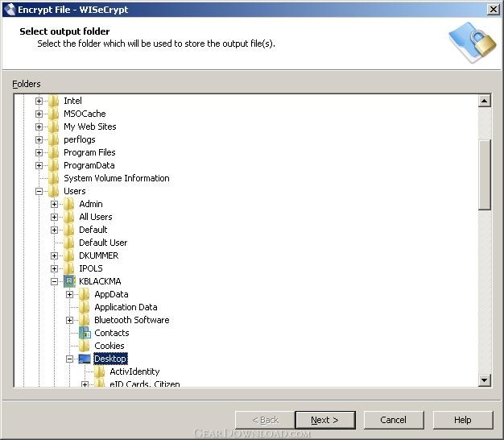Image resolution: width=504 pixels, height=440 pixels.
Task: Select the 'All Users' label
Action: pyautogui.click(x=96, y=217)
